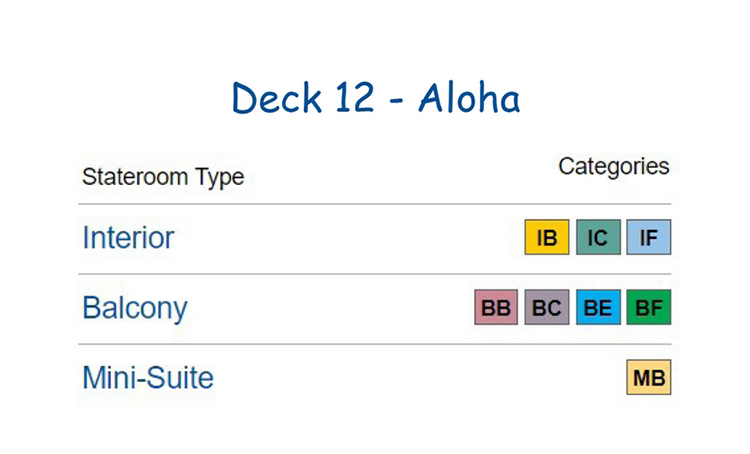Click the divider below the table header
The width and height of the screenshot is (750, 454).
click(375, 204)
